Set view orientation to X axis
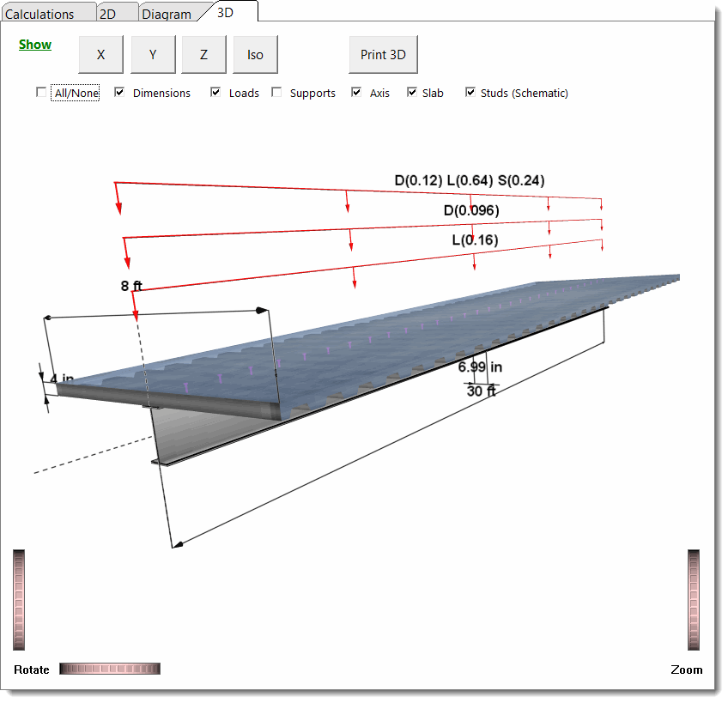Screen dimensions: 728x703 pos(100,54)
